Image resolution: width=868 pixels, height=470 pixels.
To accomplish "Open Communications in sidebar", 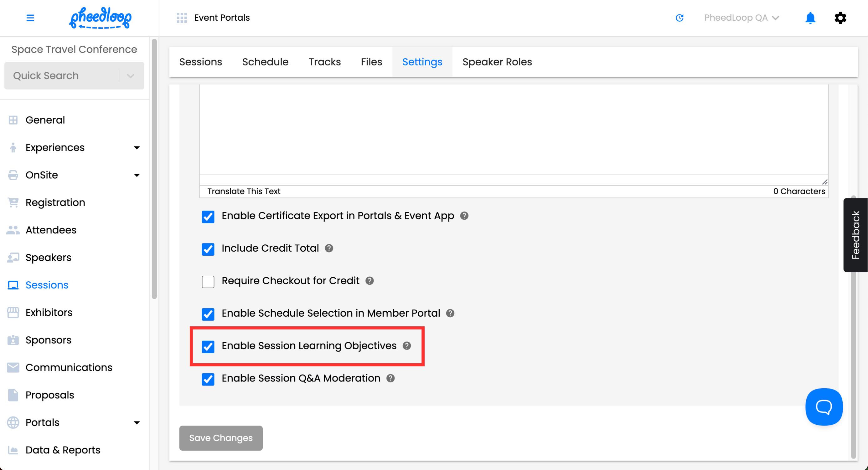I will [69, 368].
